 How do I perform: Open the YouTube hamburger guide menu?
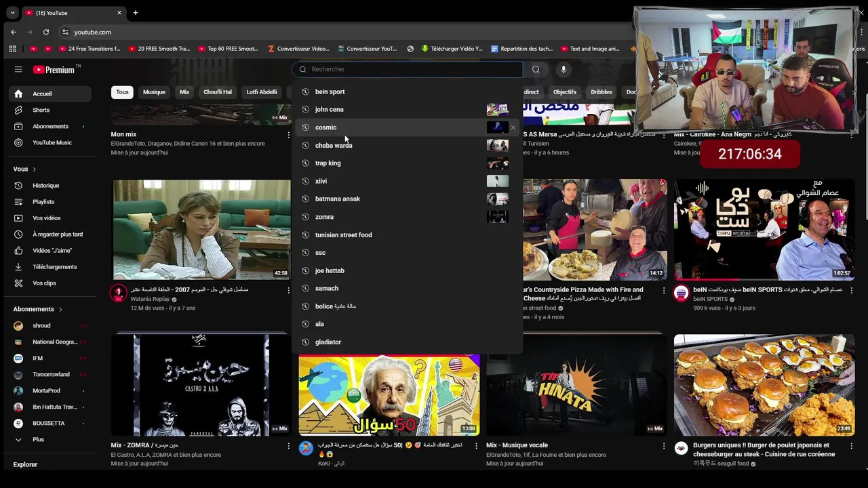[18, 69]
